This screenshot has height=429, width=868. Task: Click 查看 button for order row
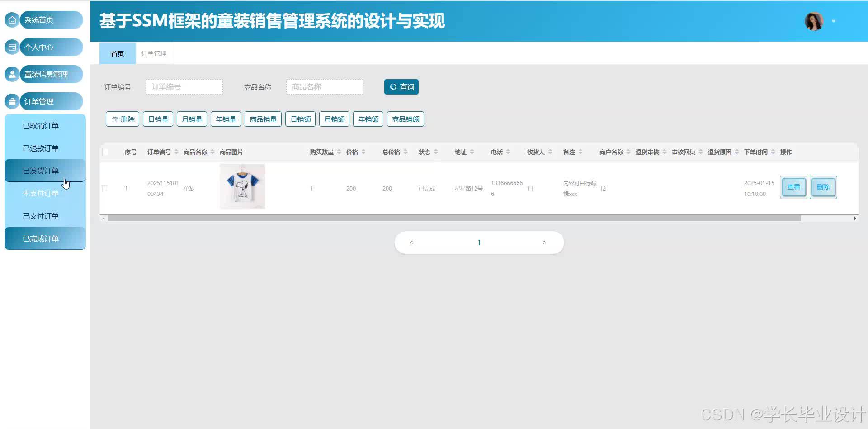[794, 187]
